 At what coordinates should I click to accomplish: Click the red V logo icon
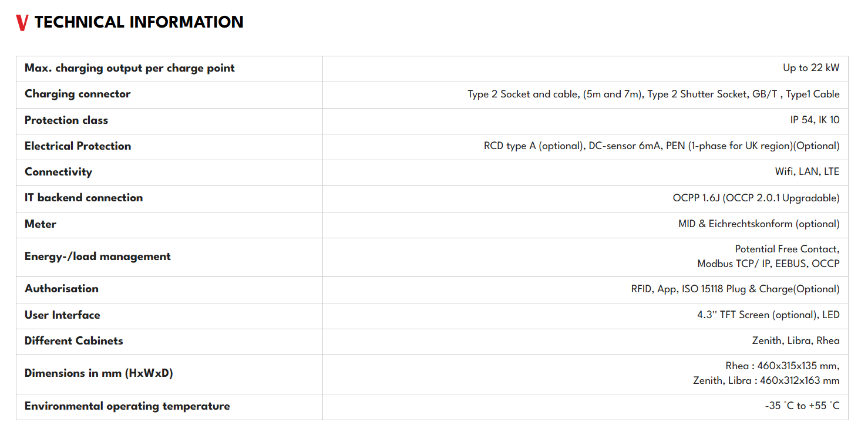22,23
